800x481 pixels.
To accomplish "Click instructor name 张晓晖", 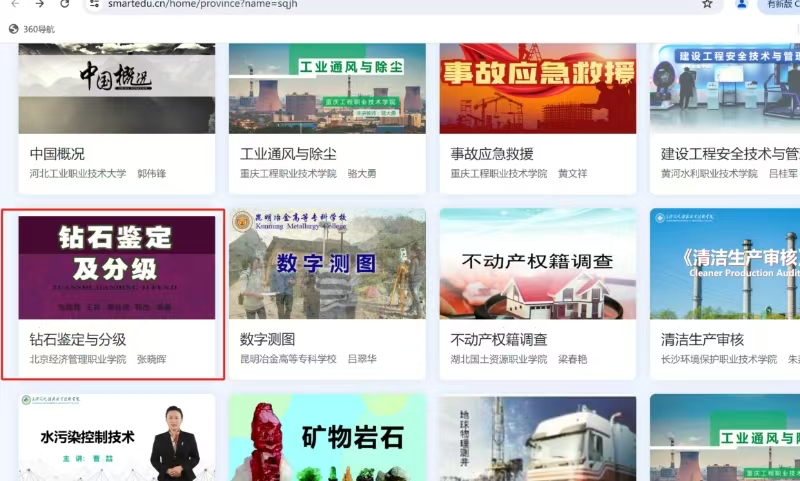I will point(152,359).
